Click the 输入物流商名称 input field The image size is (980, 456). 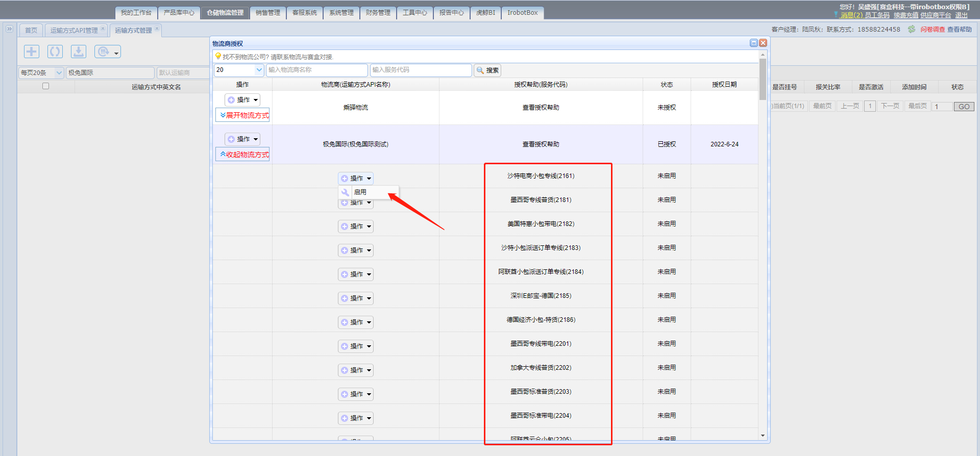click(317, 70)
